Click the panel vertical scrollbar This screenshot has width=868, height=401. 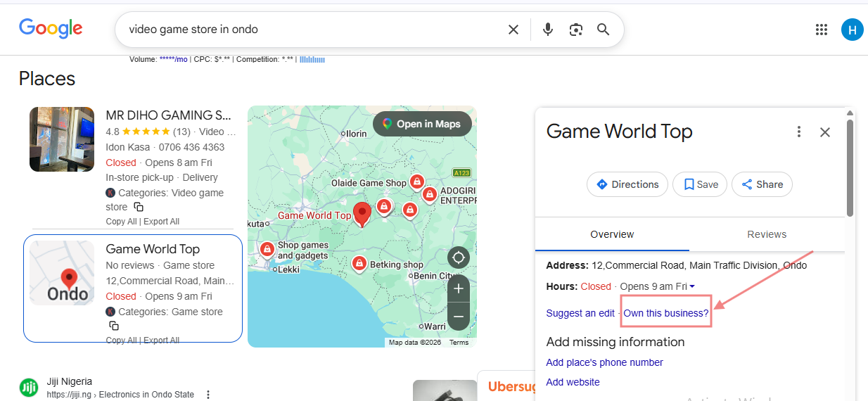850,167
